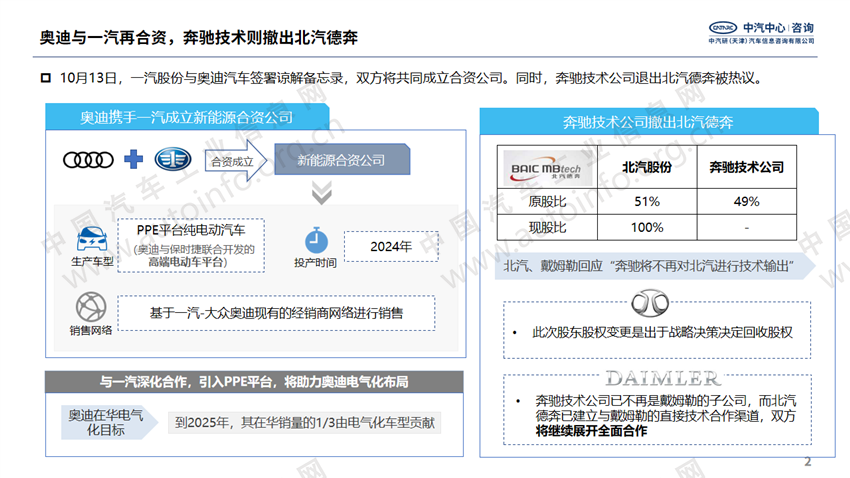Click the 奥迪在华电气化目标 arrow label
This screenshot has height=478, width=850.
[x=109, y=422]
